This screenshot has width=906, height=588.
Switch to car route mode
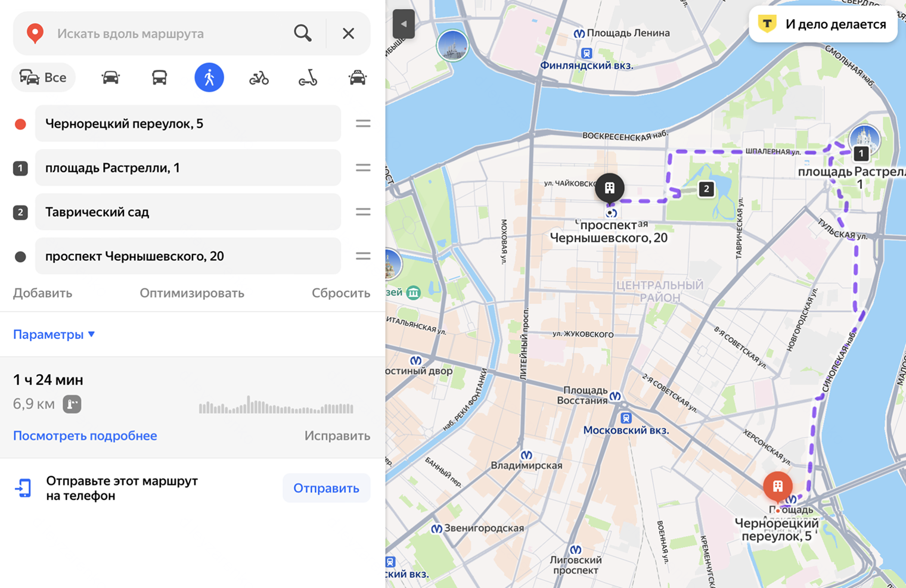point(111,77)
